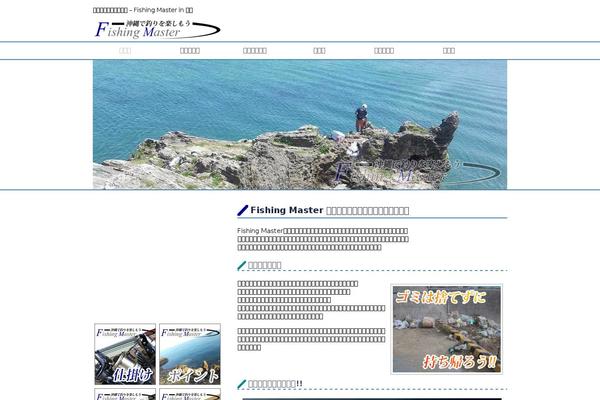Viewport: 600px width, 400px height.
Task: Select the greyed-out first navigation menu item
Action: (125, 50)
